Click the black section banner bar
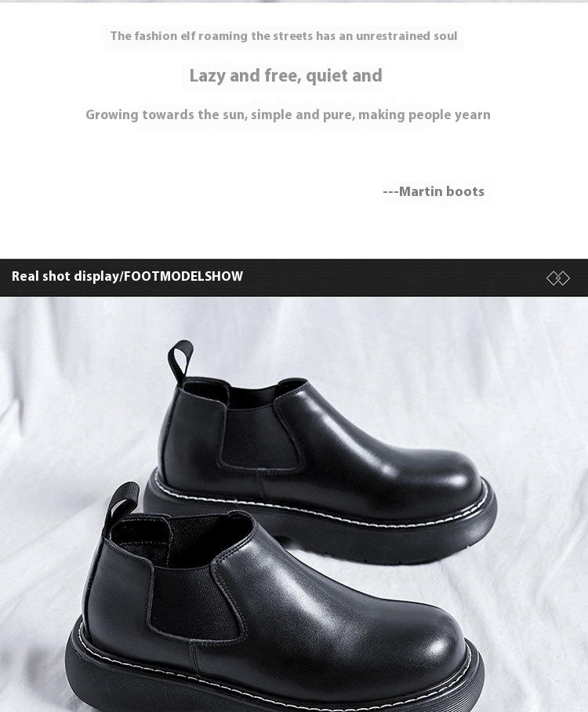This screenshot has width=588, height=712. point(294,278)
